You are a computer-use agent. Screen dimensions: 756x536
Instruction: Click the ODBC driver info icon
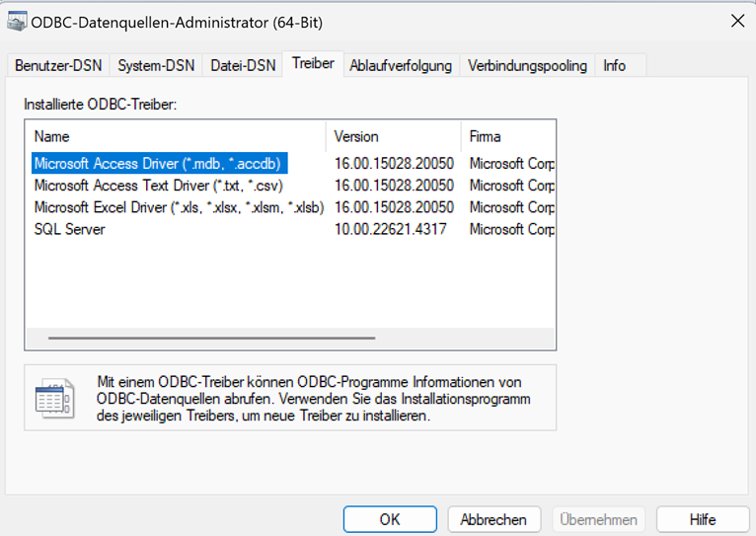[x=54, y=398]
